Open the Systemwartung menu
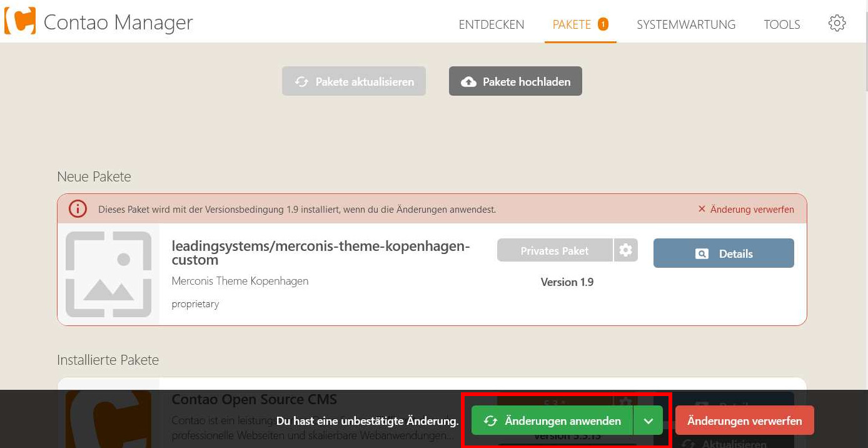Viewport: 868px width, 448px height. click(686, 24)
